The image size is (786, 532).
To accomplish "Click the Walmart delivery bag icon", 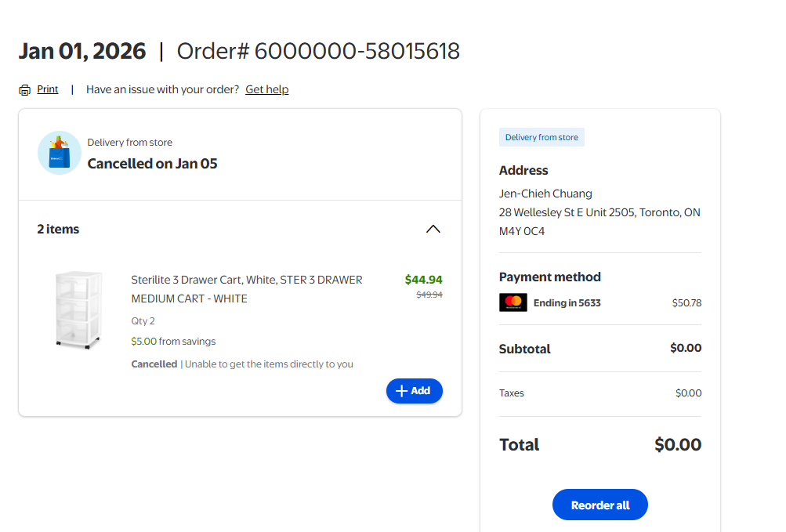I will tap(60, 153).
